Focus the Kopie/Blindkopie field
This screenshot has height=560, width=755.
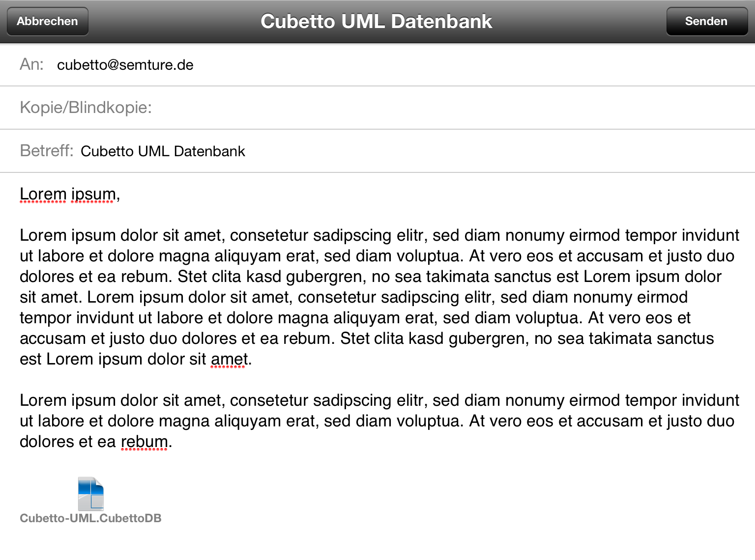(377, 108)
